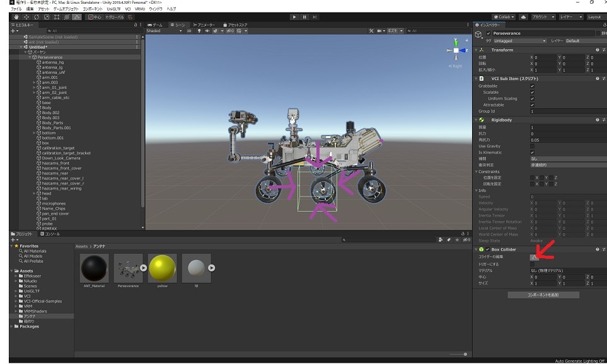Collapse the Transform component
607x364 pixels.
pyautogui.click(x=476, y=50)
